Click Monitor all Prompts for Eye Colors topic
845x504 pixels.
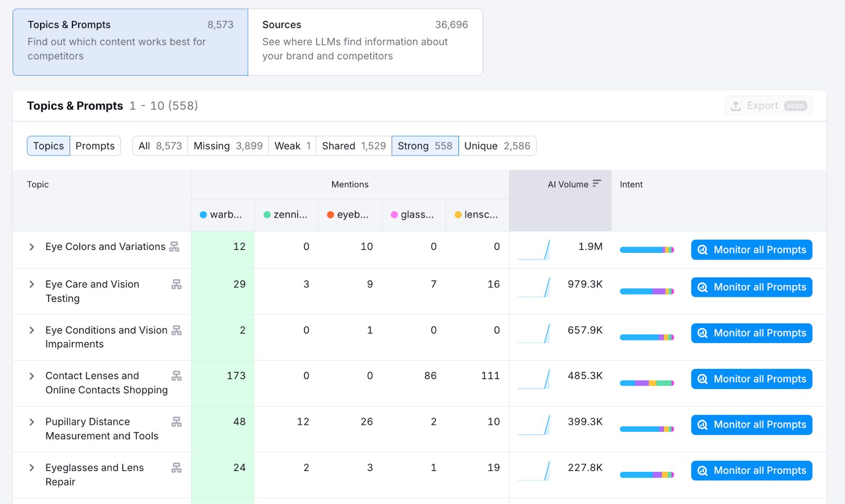point(752,250)
